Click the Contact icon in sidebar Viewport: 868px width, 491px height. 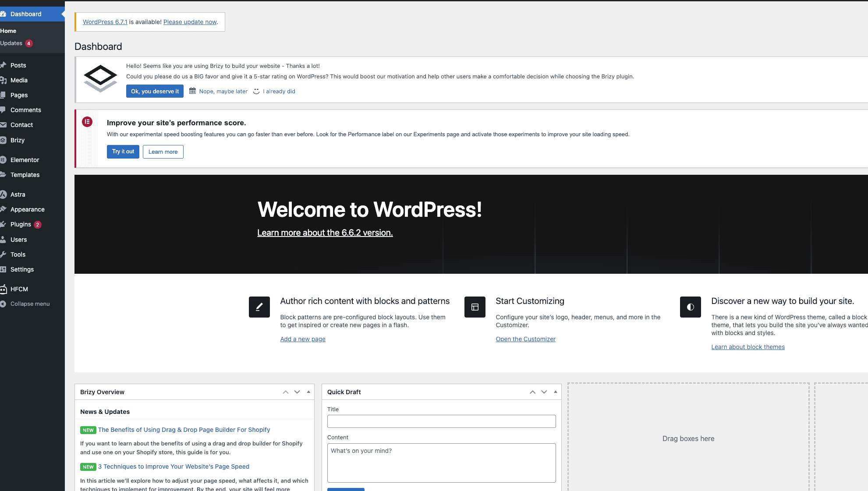point(4,124)
